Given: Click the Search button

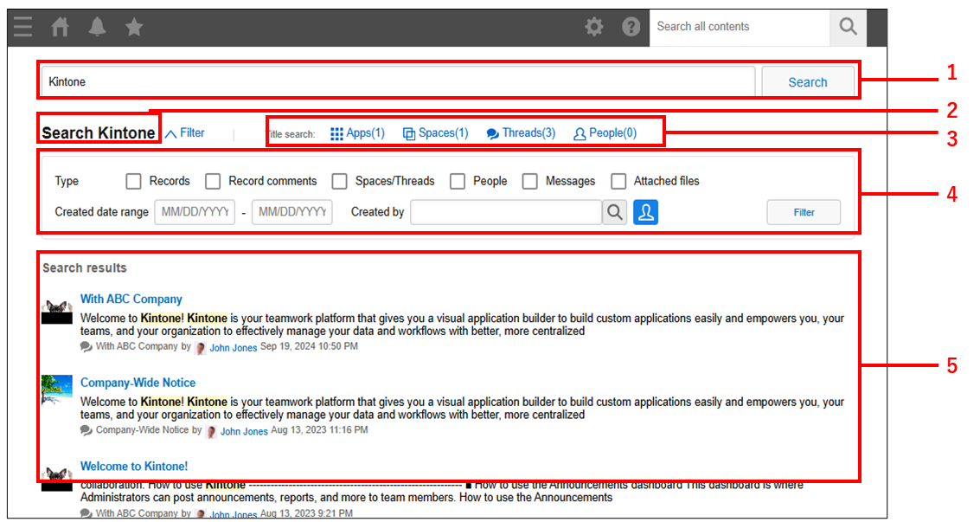Looking at the screenshot, I should point(807,81).
